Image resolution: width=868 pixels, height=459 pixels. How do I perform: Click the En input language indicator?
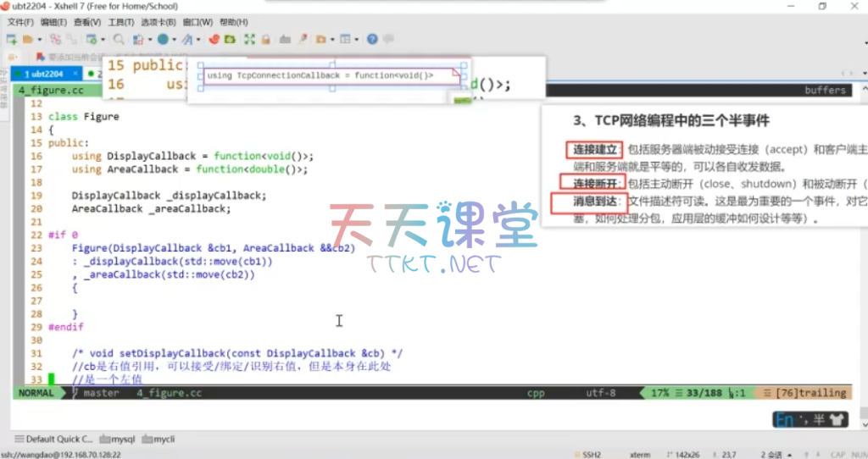coord(785,418)
